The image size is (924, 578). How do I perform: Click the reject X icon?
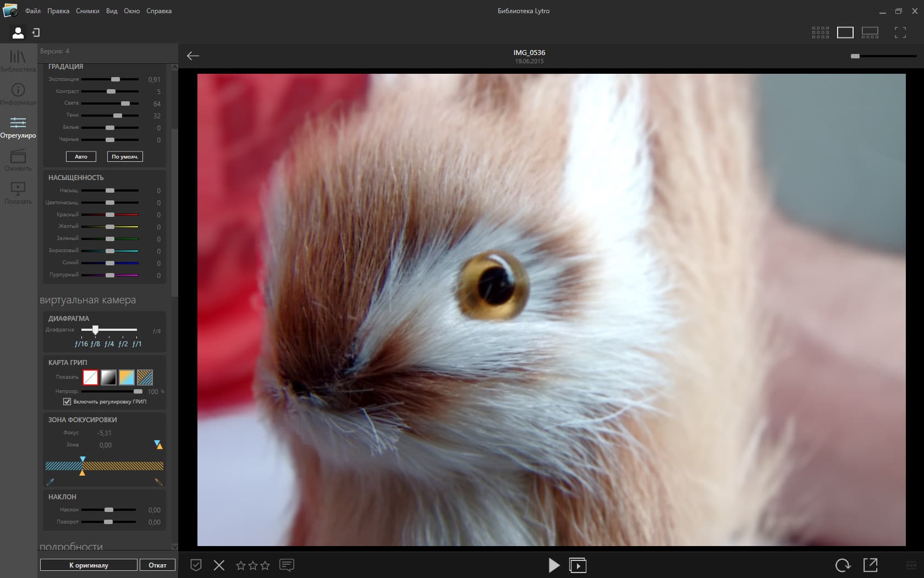219,565
